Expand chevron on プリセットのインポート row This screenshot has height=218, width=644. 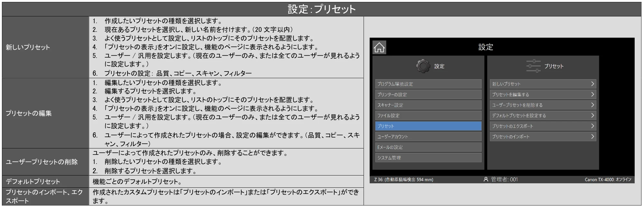(x=592, y=137)
